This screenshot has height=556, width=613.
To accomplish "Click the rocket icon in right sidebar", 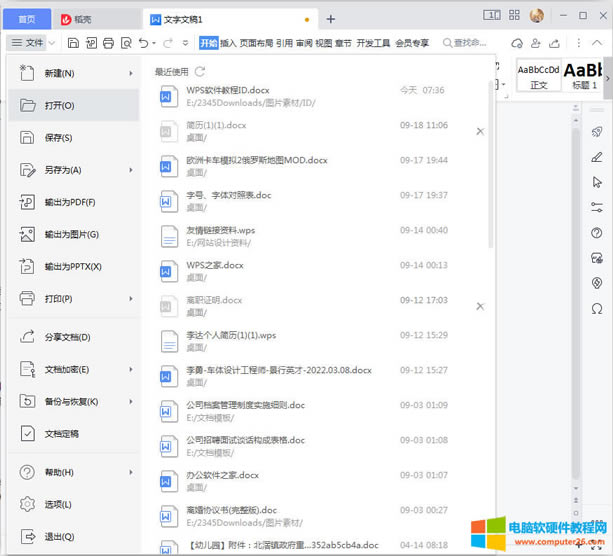I will pyautogui.click(x=597, y=132).
